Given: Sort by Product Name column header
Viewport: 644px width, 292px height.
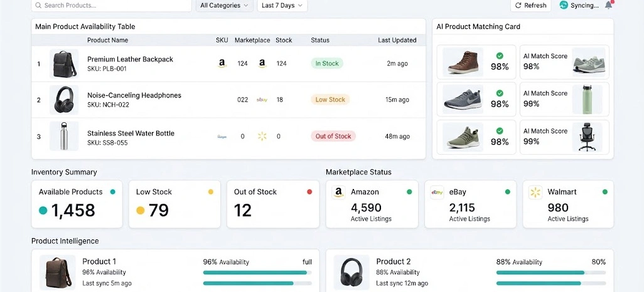Looking at the screenshot, I should point(107,40).
